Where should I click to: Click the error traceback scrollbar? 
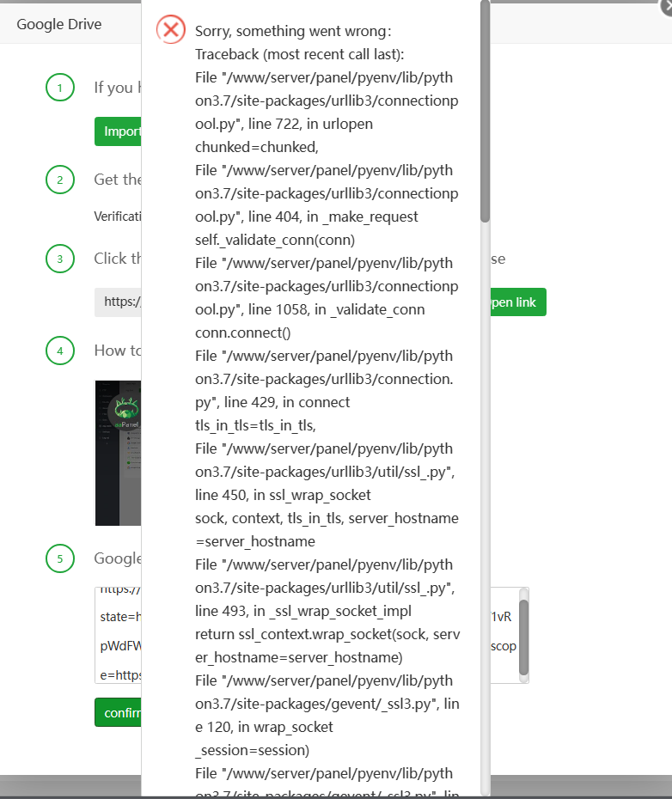[x=486, y=112]
